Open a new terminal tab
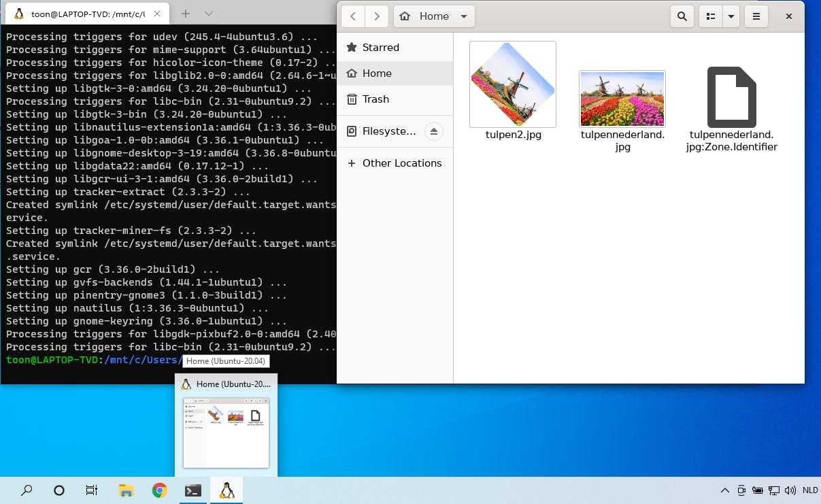The image size is (821, 504). [186, 14]
